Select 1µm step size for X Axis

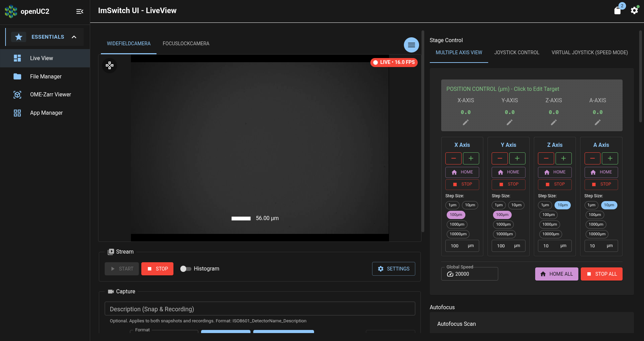(452, 205)
